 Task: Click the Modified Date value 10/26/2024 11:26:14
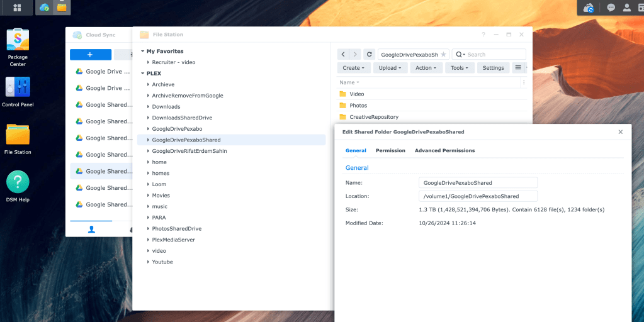coord(447,223)
